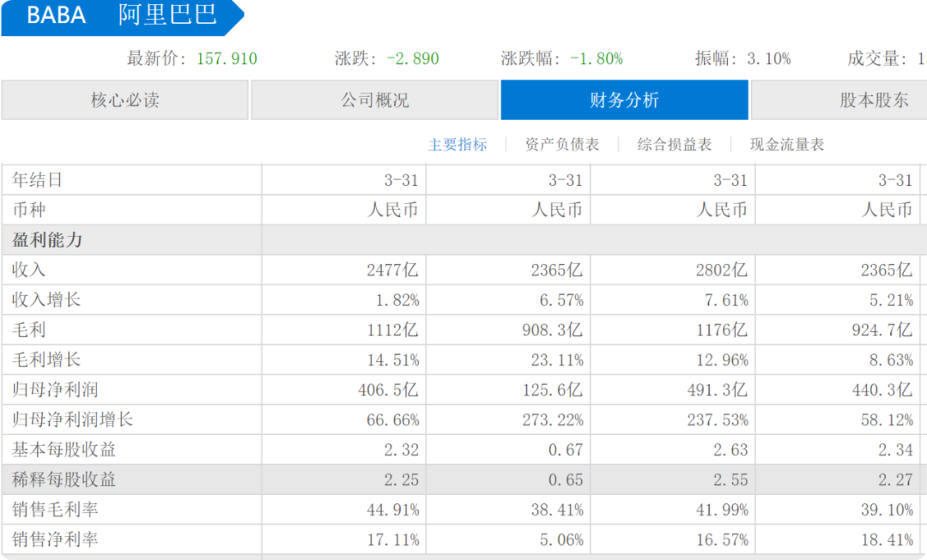
Task: Select the 销售毛利率 row label
Action: click(55, 509)
